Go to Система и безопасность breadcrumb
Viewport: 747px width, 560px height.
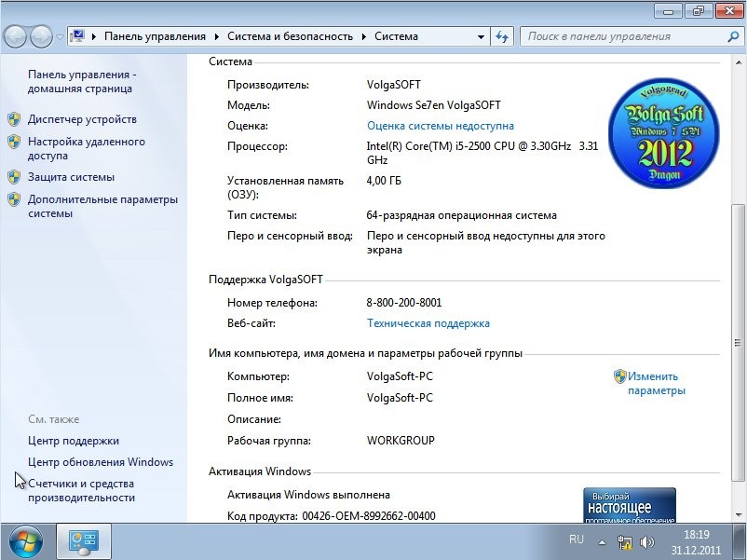click(290, 36)
